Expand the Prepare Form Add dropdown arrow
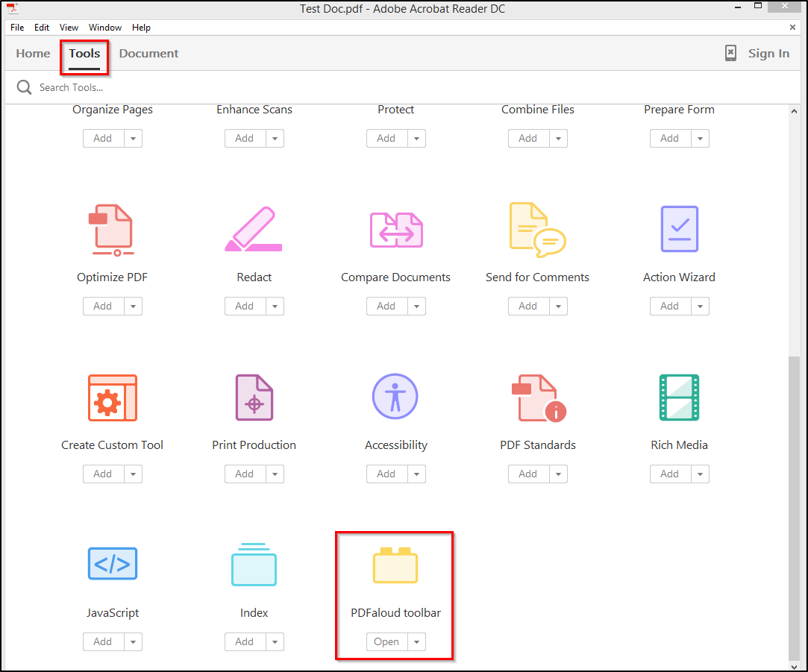Screen dimensions: 808x672 pos(700,139)
